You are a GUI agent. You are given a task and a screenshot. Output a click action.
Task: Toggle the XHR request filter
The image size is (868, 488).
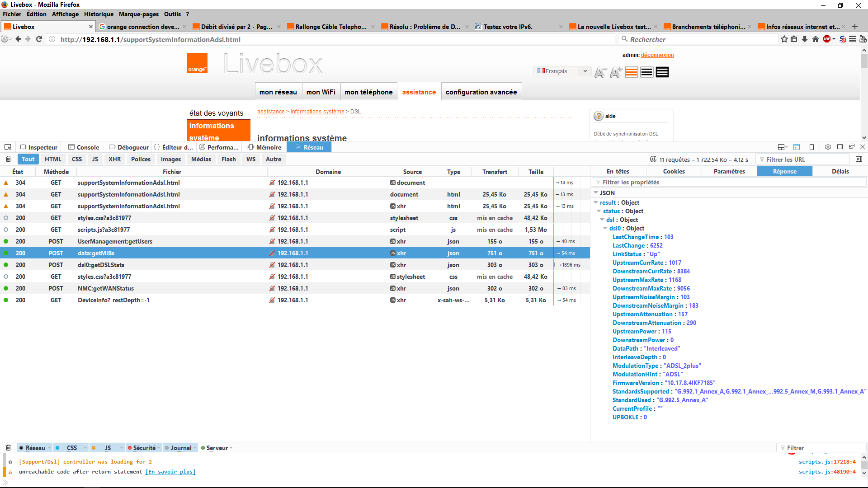[x=114, y=159]
